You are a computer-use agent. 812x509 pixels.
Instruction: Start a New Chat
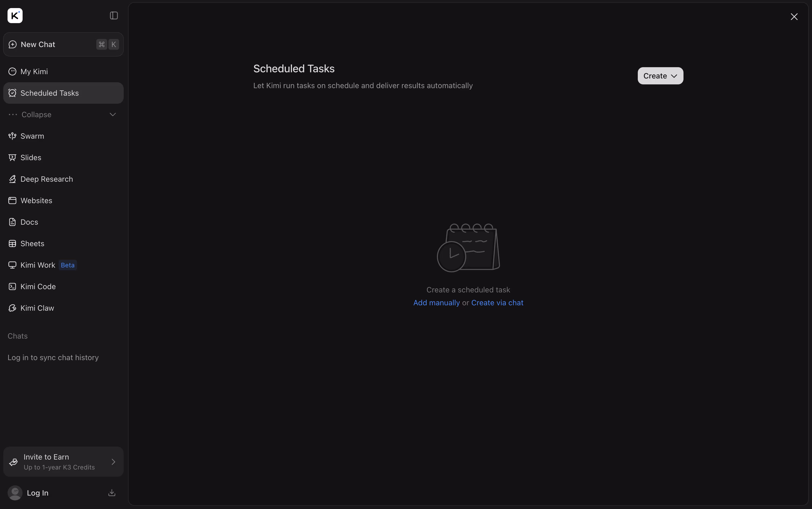pyautogui.click(x=63, y=44)
